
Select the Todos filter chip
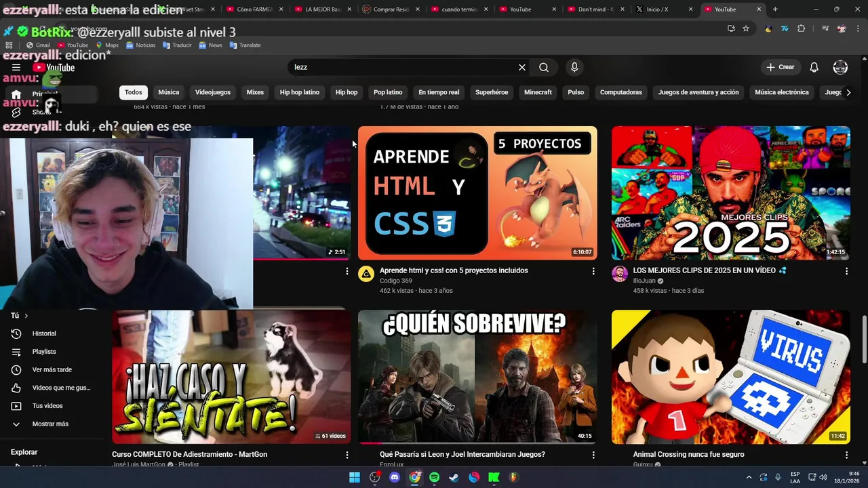coord(134,92)
